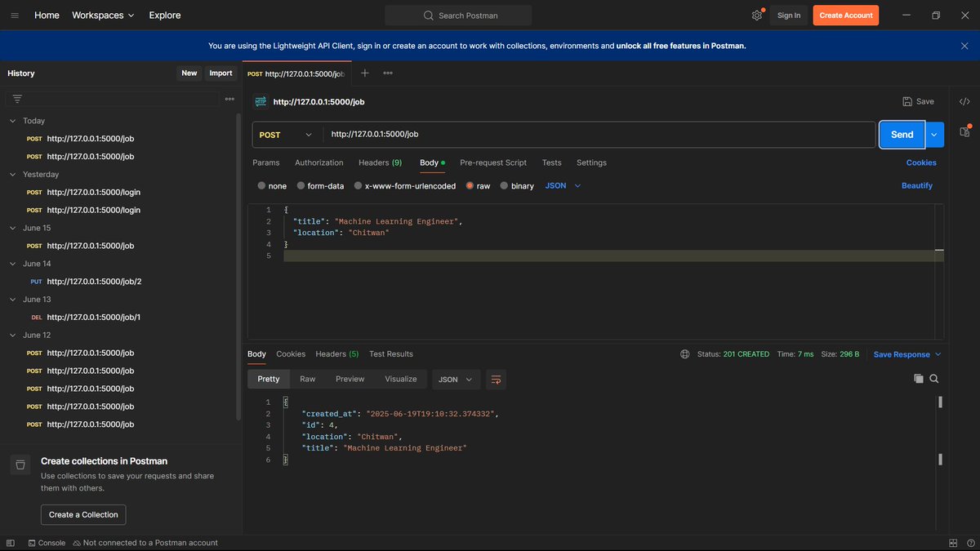Toggle sidebar icon in status bar
The image size is (980, 551).
[11, 543]
